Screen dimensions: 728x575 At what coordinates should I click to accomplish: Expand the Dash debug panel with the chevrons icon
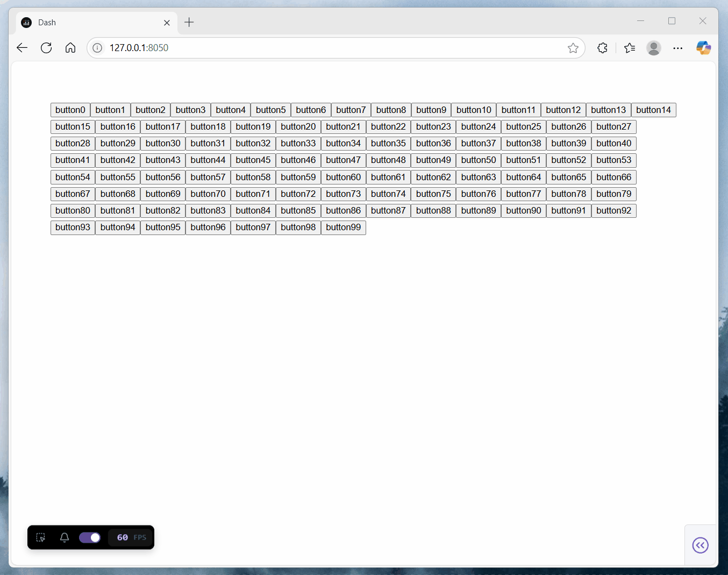pyautogui.click(x=701, y=545)
